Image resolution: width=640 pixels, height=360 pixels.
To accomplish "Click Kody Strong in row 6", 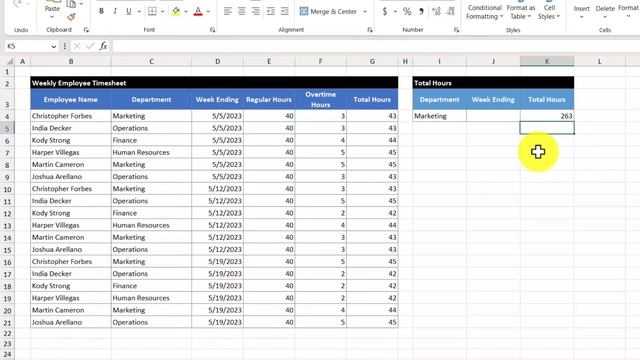I will pyautogui.click(x=71, y=140).
